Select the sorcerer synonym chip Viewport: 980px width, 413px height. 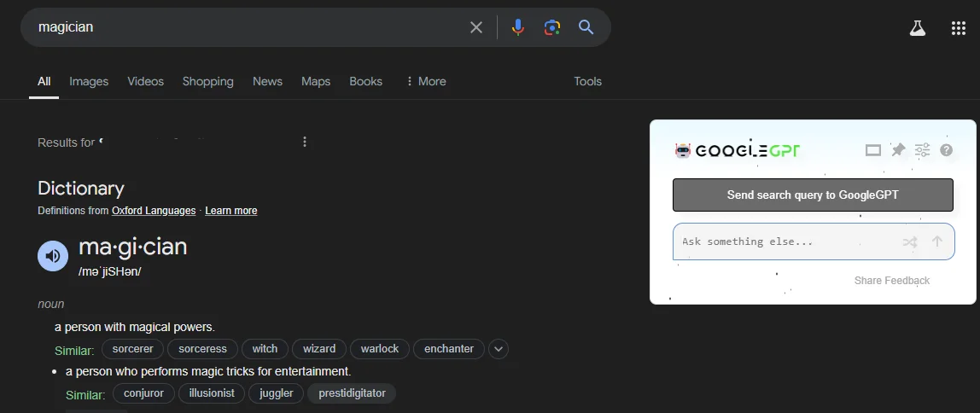tap(132, 349)
